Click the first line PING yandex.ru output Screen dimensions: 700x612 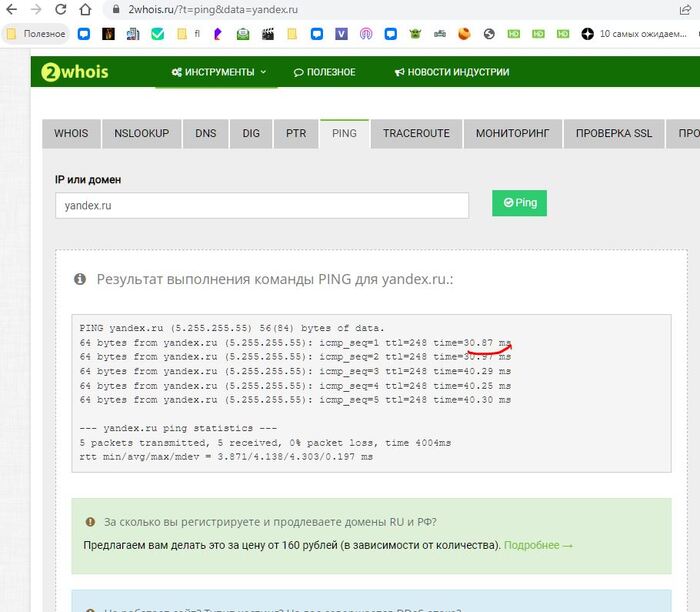coord(232,328)
